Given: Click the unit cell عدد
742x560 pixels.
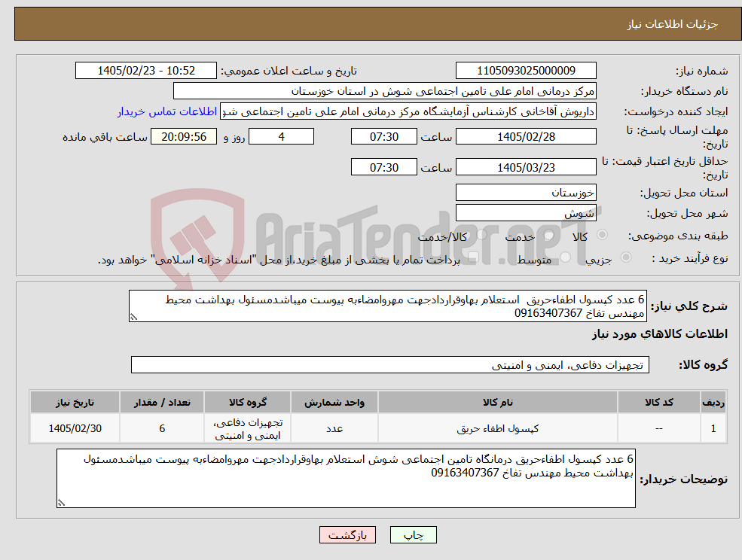Looking at the screenshot, I should 334,428.
